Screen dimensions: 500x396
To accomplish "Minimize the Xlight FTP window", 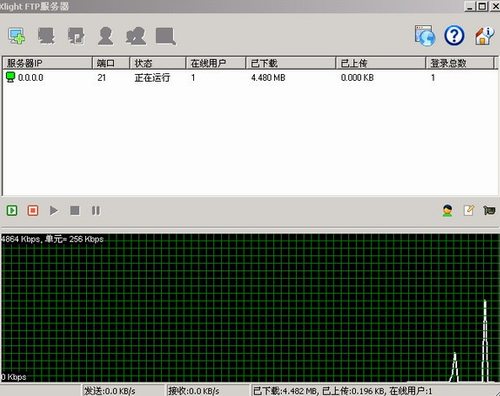I will point(470,6).
